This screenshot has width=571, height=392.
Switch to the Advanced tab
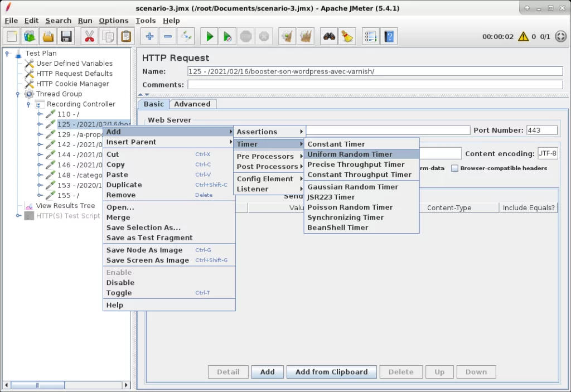[x=192, y=104]
